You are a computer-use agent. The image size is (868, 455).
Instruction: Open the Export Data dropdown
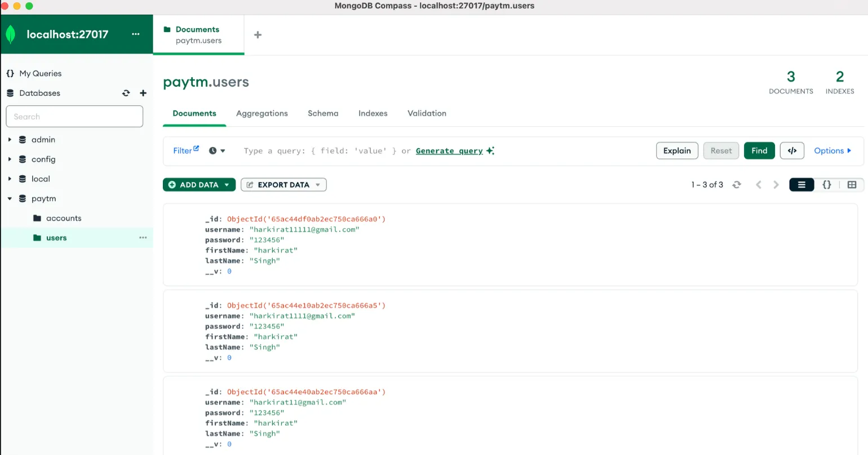pyautogui.click(x=284, y=185)
